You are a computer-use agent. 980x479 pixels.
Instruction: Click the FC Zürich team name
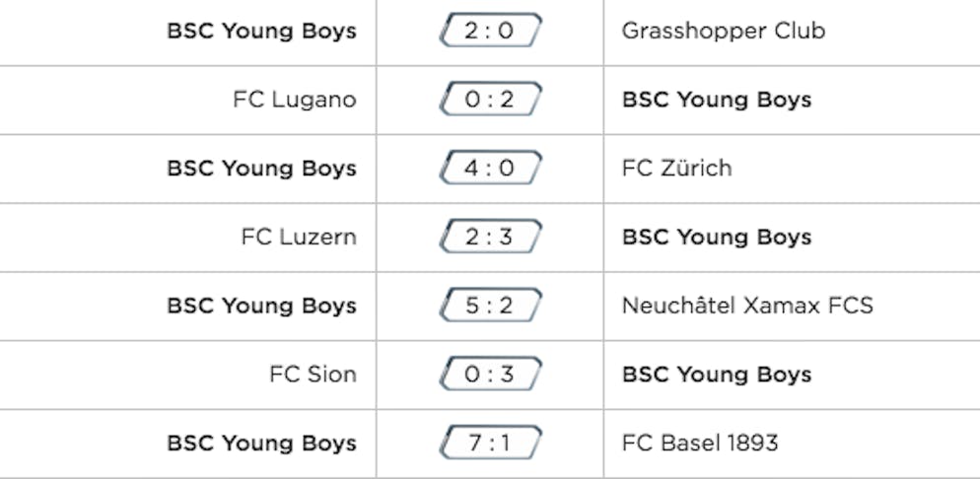676,168
